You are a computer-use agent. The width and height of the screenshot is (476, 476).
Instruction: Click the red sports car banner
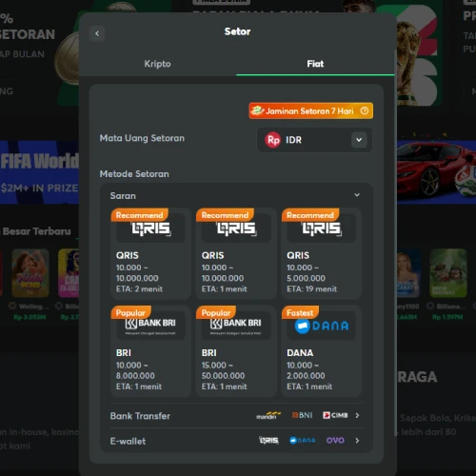(436, 172)
